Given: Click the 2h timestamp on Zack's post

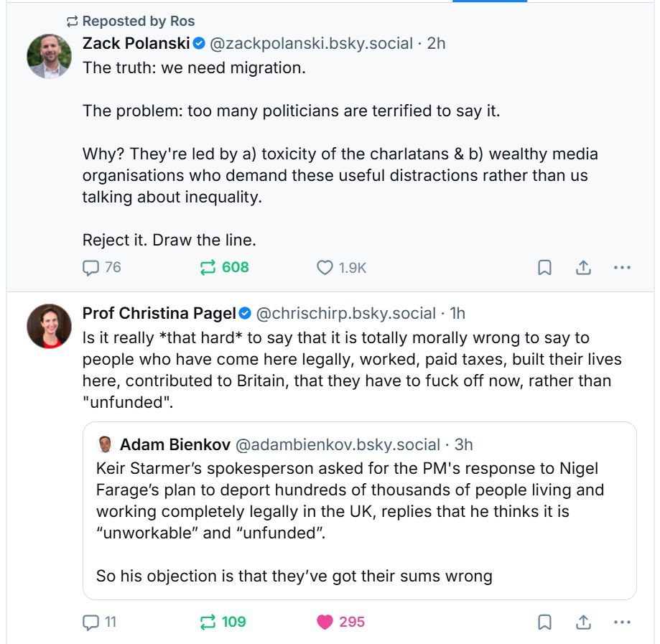Looking at the screenshot, I should click(437, 44).
